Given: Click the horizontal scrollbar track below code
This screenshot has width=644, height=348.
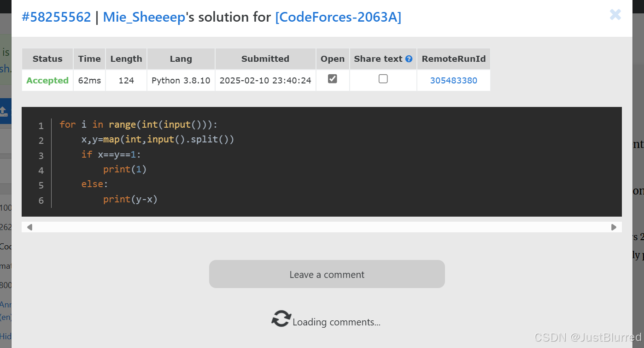Looking at the screenshot, I should click(322, 227).
